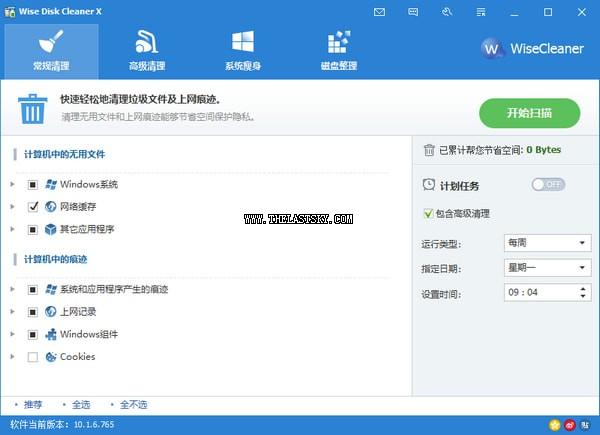Click the 计算机中的痕迹 heading
Screen dimensions: 600x435
click(55, 259)
